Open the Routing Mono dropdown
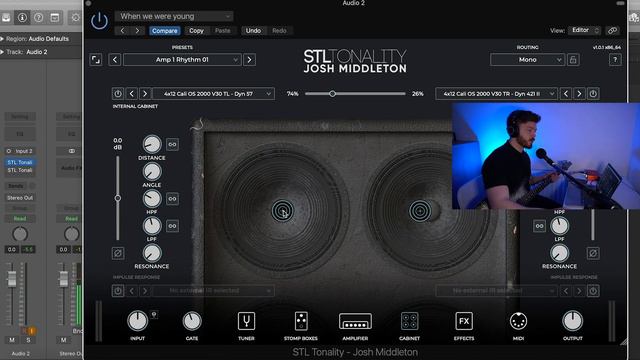The height and width of the screenshot is (360, 640). [x=527, y=60]
